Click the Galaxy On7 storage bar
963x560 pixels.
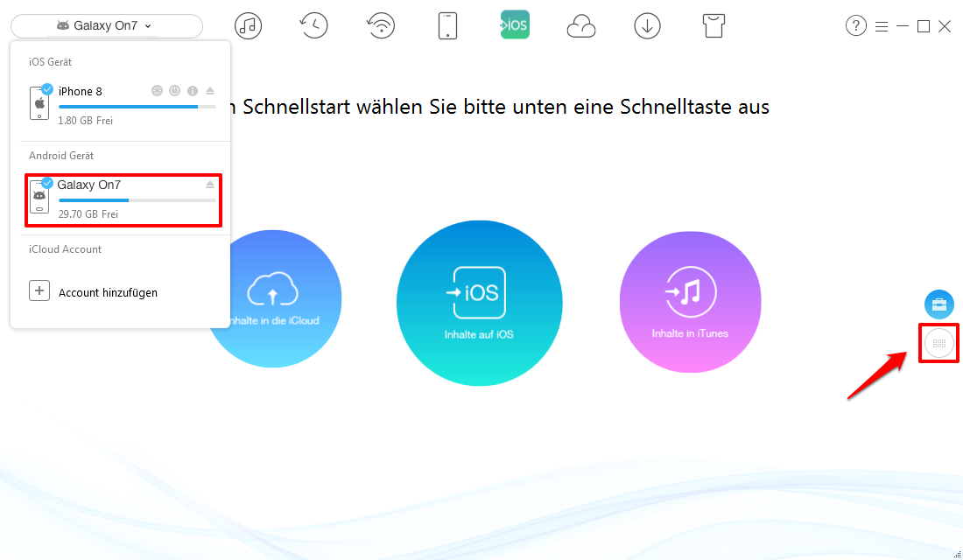(x=137, y=200)
